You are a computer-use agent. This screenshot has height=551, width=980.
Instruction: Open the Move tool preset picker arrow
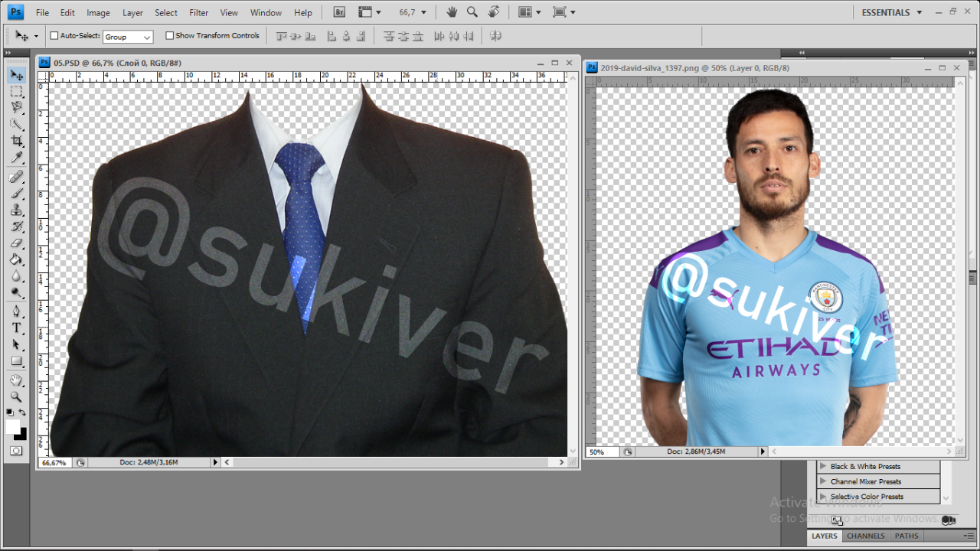click(x=36, y=36)
